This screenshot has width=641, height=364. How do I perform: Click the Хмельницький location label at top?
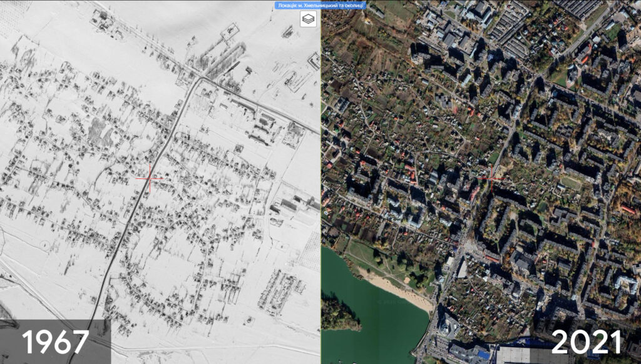click(x=319, y=6)
